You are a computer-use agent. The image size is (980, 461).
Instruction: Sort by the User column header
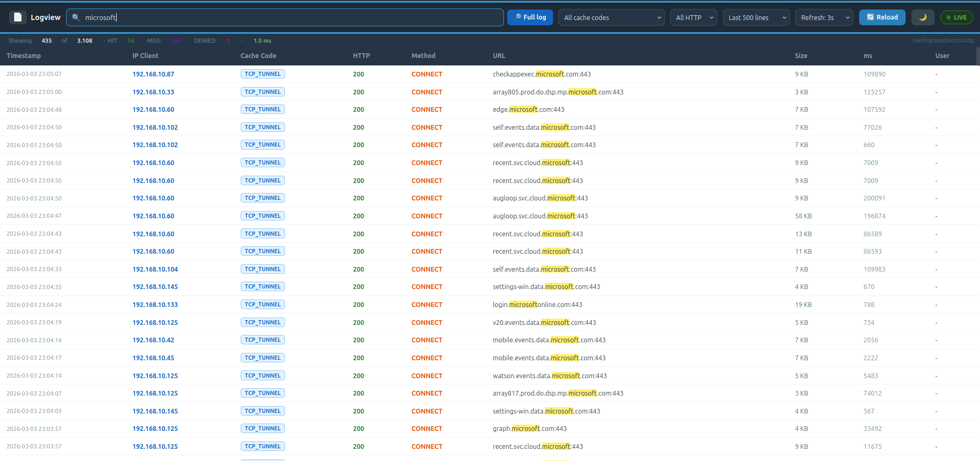[942, 55]
